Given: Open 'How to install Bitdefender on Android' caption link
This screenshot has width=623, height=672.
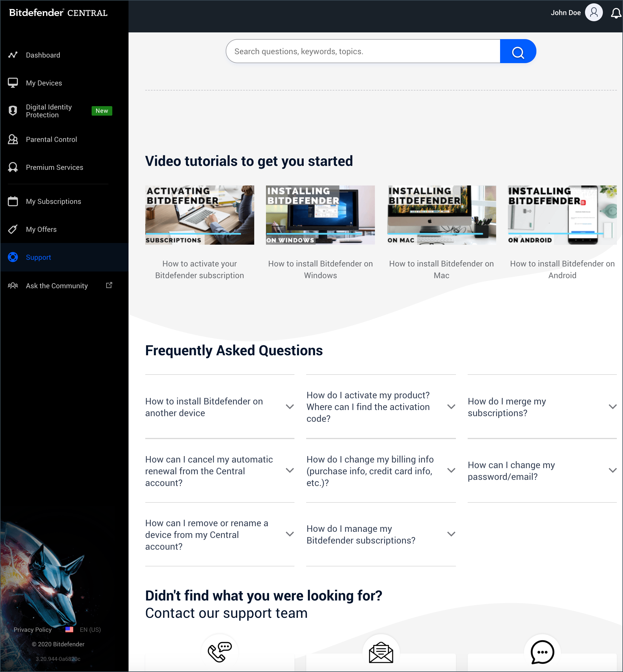Looking at the screenshot, I should point(562,269).
